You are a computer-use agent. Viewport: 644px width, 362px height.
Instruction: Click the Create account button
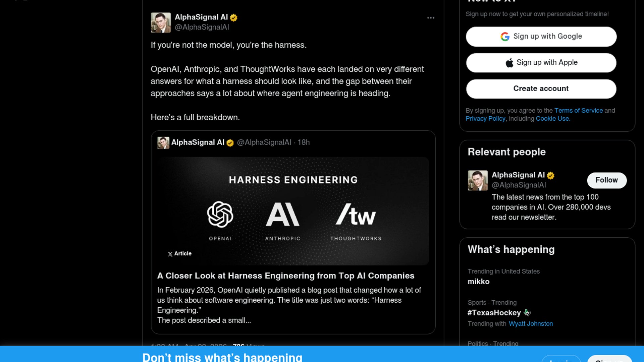(541, 89)
